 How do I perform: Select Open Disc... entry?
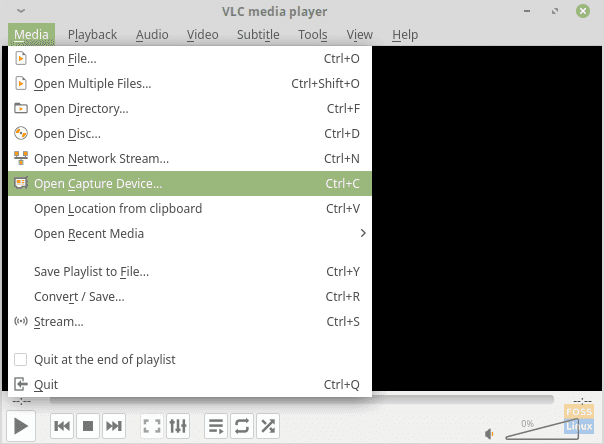(x=190, y=134)
